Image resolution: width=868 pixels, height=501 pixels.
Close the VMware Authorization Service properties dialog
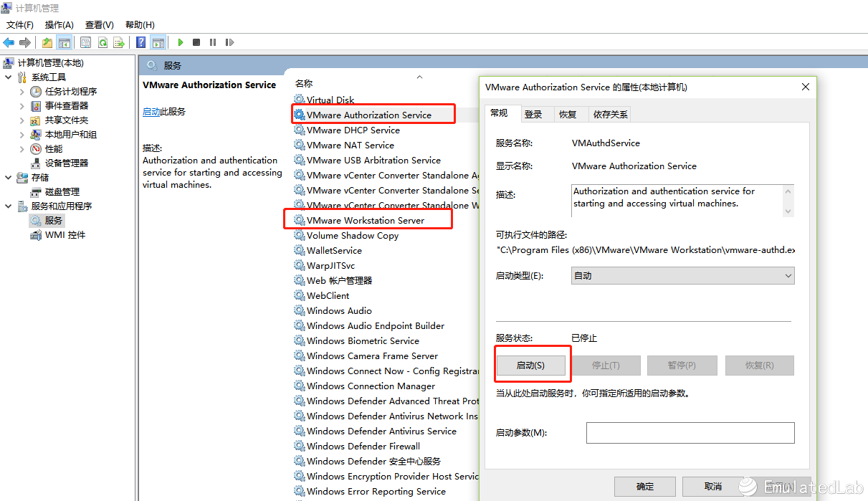click(806, 87)
